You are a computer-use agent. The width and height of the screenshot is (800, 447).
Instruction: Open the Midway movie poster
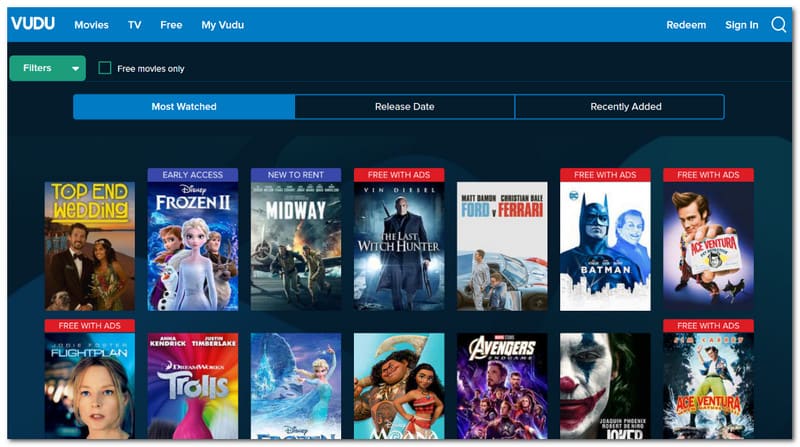296,246
